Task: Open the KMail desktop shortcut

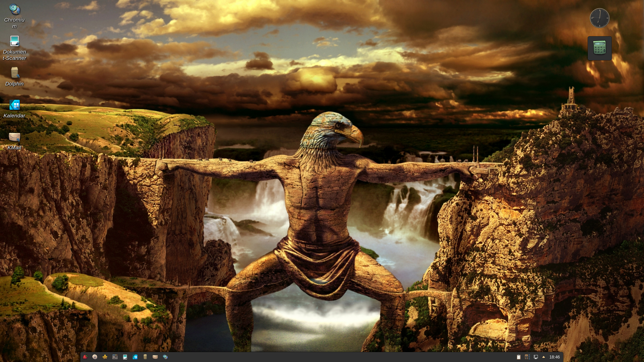Action: pyautogui.click(x=15, y=137)
